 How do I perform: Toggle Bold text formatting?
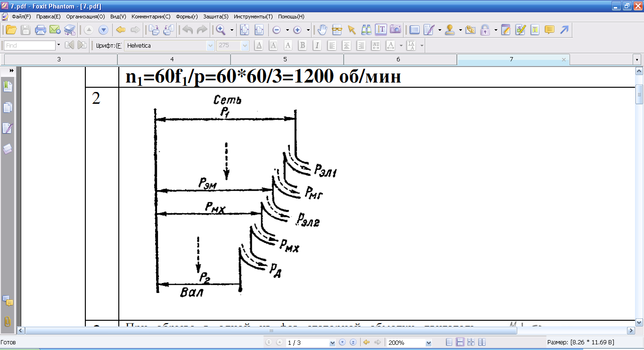pyautogui.click(x=303, y=46)
